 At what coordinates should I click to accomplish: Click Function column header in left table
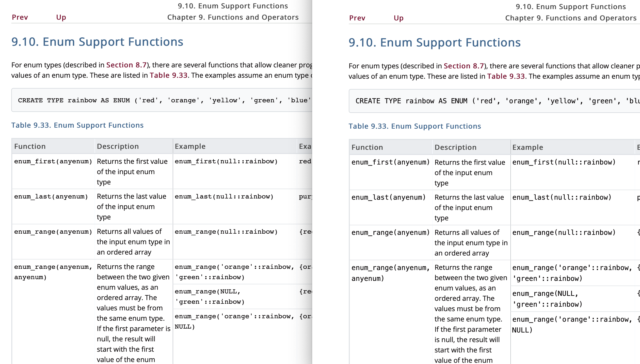click(30, 147)
